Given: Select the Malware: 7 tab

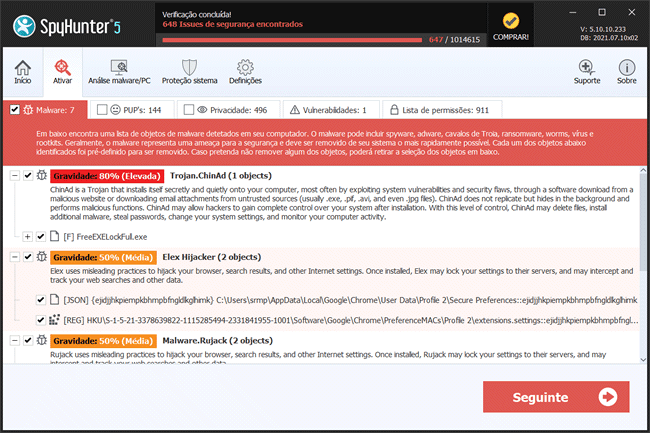Looking at the screenshot, I should pyautogui.click(x=45, y=110).
